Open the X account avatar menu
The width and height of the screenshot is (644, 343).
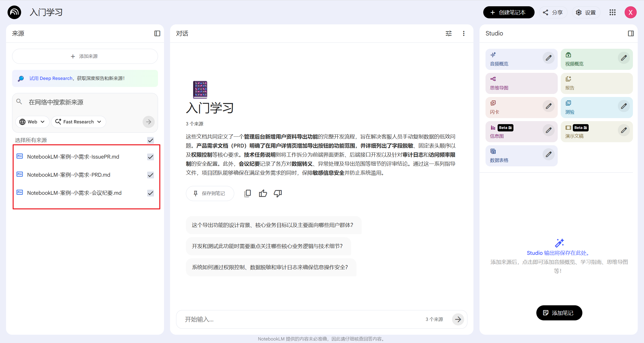click(x=630, y=12)
